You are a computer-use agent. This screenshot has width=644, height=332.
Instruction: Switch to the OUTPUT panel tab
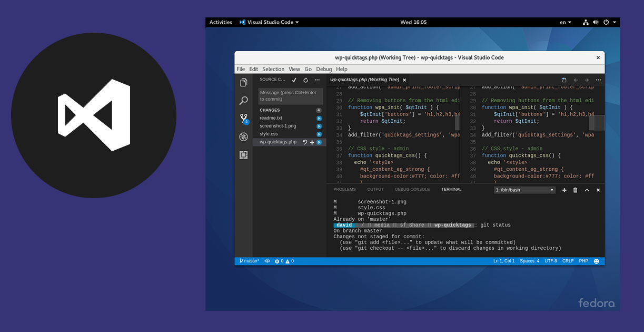pyautogui.click(x=375, y=190)
